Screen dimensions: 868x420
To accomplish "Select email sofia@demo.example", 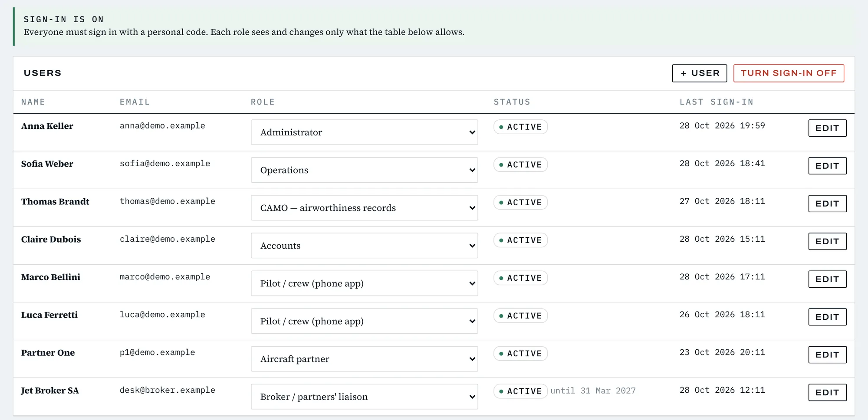I will (165, 164).
